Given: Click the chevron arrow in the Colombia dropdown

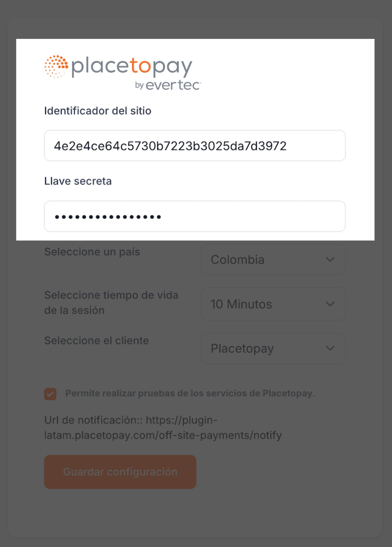Looking at the screenshot, I should point(330,259).
